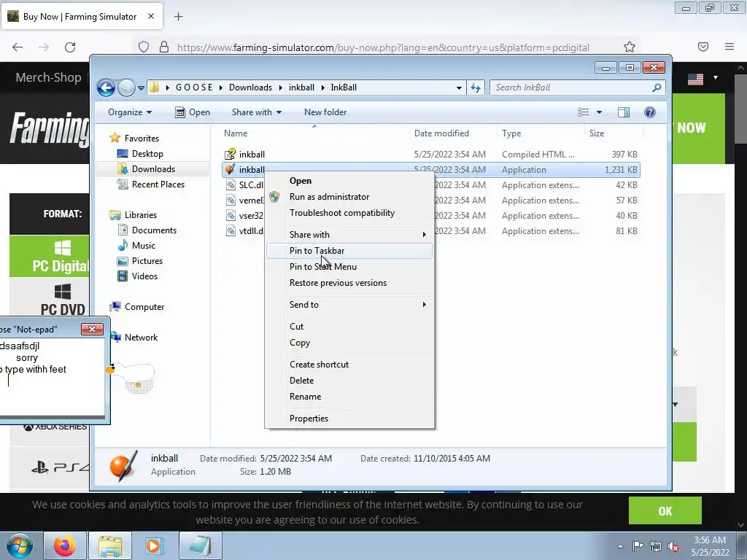Image resolution: width=747 pixels, height=560 pixels.
Task: Accept cookies with OK button
Action: tap(665, 511)
